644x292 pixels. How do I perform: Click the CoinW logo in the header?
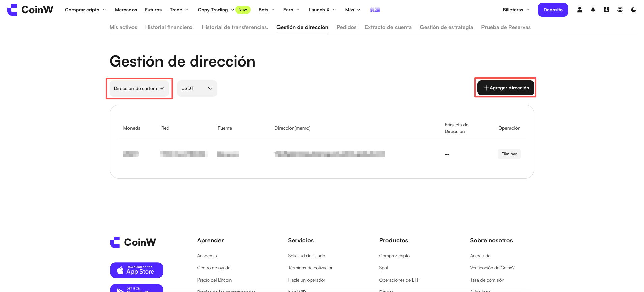(x=30, y=10)
